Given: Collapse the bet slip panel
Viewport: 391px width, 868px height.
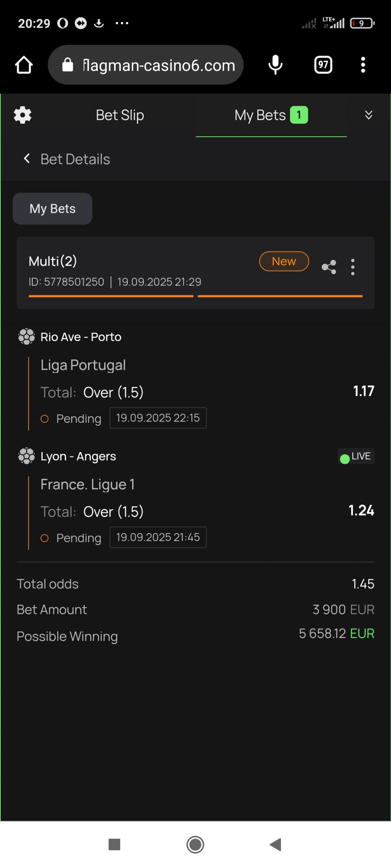Looking at the screenshot, I should pos(369,115).
